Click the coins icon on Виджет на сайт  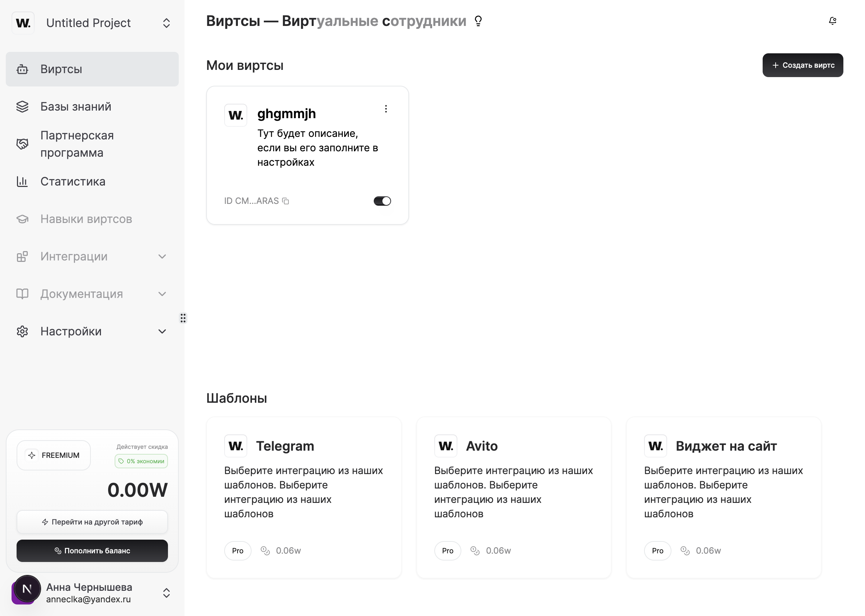[685, 551]
